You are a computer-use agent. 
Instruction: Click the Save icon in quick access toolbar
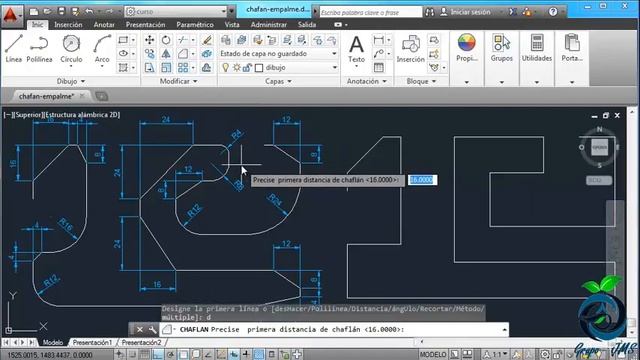[x=61, y=11]
